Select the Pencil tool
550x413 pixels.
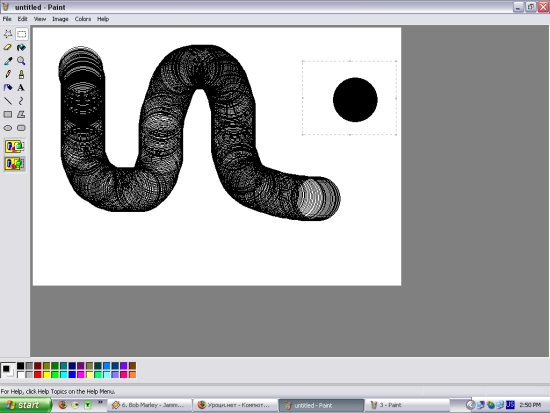[x=8, y=74]
